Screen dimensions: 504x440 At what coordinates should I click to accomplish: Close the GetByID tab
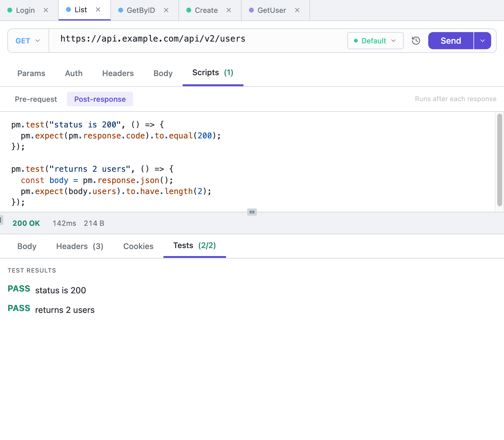click(166, 10)
